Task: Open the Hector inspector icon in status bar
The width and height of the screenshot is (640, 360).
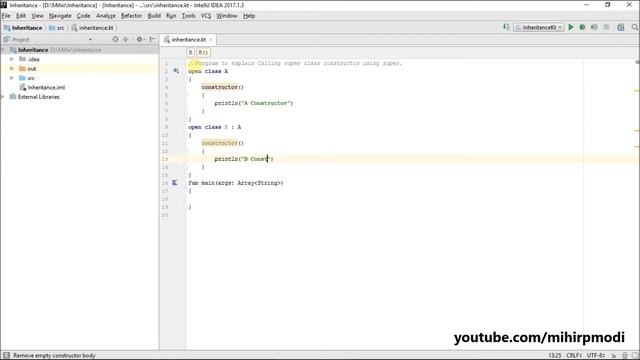Action: click(x=624, y=356)
